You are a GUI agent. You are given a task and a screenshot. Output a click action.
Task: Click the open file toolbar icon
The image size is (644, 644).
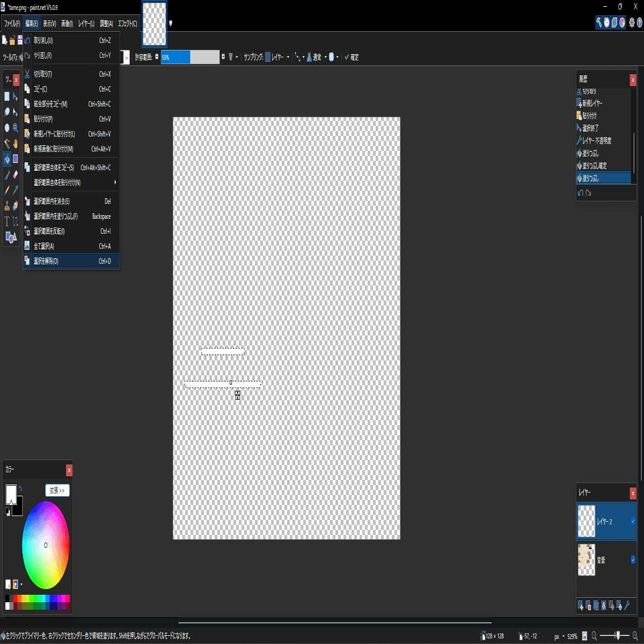pyautogui.click(x=12, y=41)
